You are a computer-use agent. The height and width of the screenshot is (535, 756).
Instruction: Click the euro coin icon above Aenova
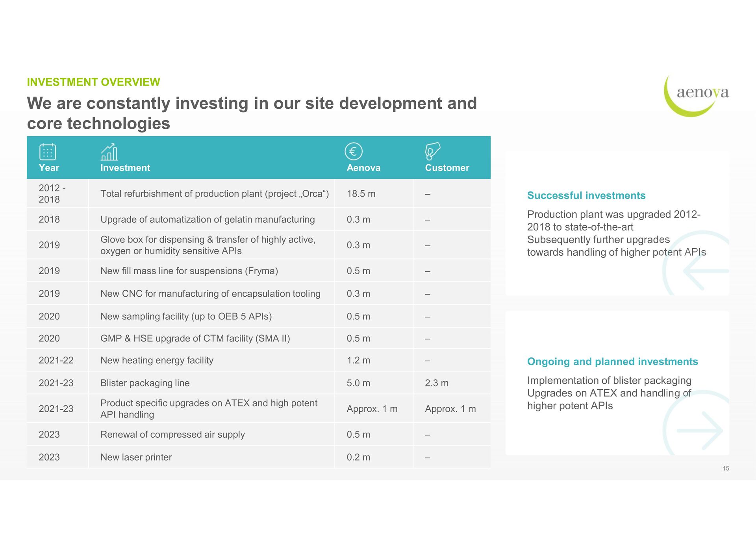[x=354, y=151]
